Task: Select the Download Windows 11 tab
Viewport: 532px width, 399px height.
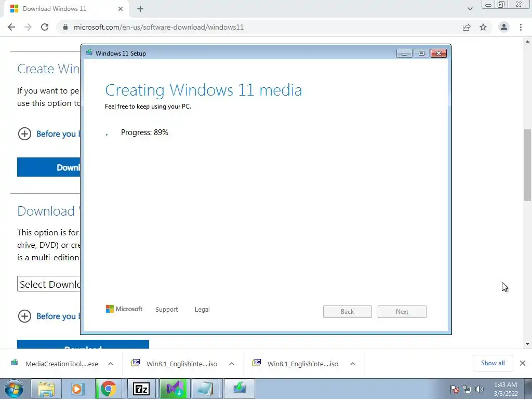Action: point(66,9)
